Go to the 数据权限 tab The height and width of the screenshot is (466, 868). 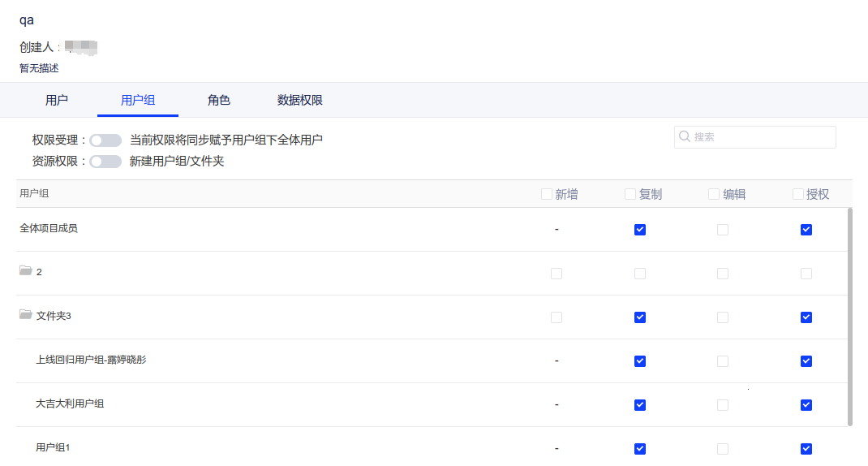(x=300, y=101)
